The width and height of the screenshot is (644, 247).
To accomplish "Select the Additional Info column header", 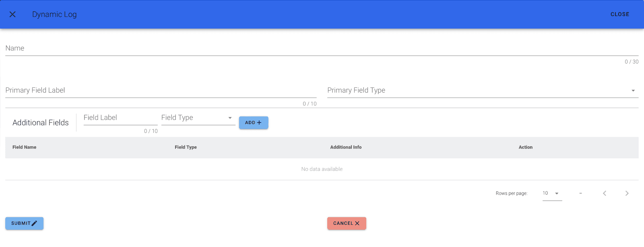I will pos(346,147).
